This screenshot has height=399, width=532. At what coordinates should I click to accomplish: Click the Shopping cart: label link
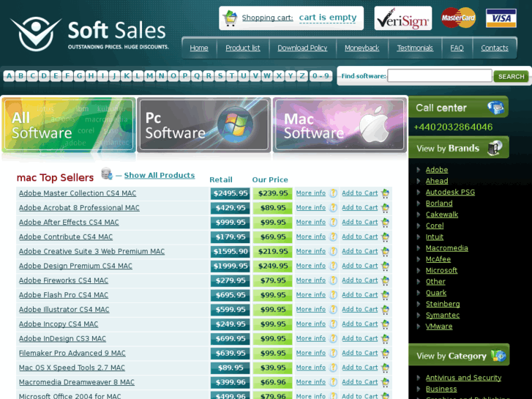pos(267,18)
